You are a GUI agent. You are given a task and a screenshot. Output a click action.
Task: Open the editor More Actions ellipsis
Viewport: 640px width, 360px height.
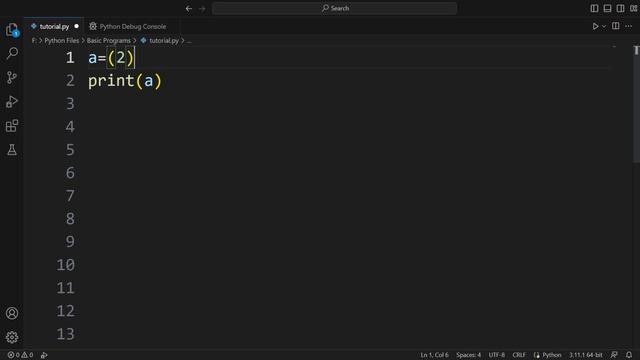click(x=629, y=26)
